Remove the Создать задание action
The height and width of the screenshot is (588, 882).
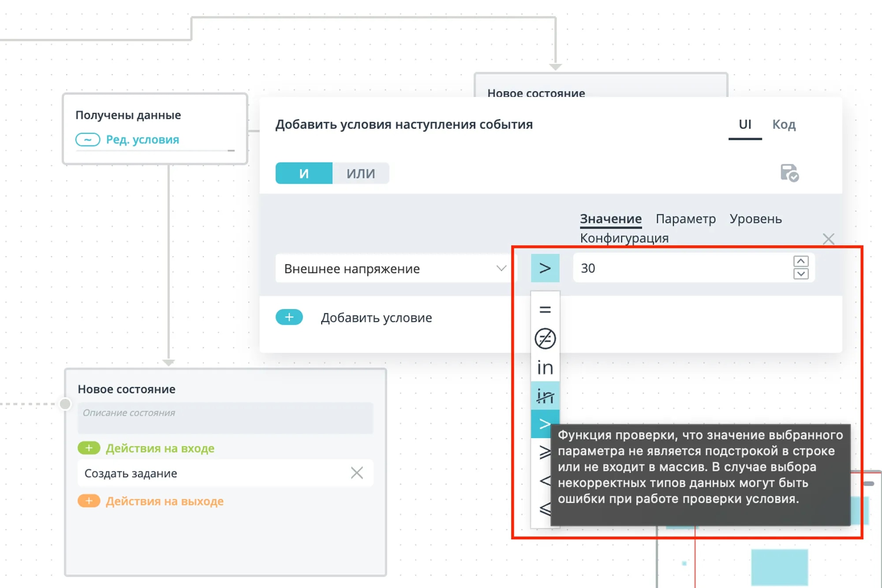(x=357, y=473)
